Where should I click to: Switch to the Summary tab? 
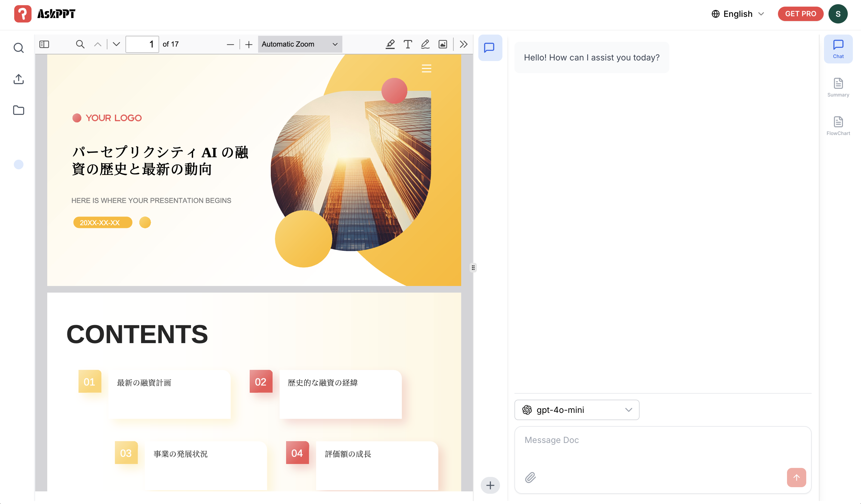coord(838,88)
